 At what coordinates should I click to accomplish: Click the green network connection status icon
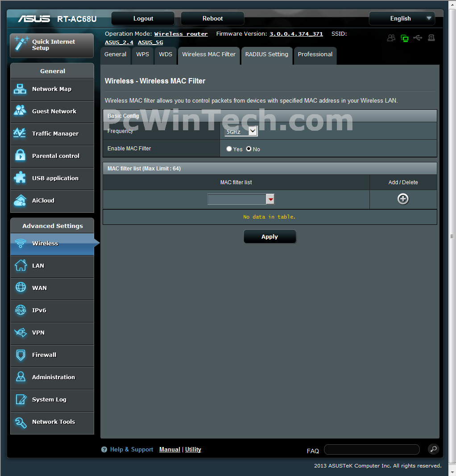click(x=404, y=38)
